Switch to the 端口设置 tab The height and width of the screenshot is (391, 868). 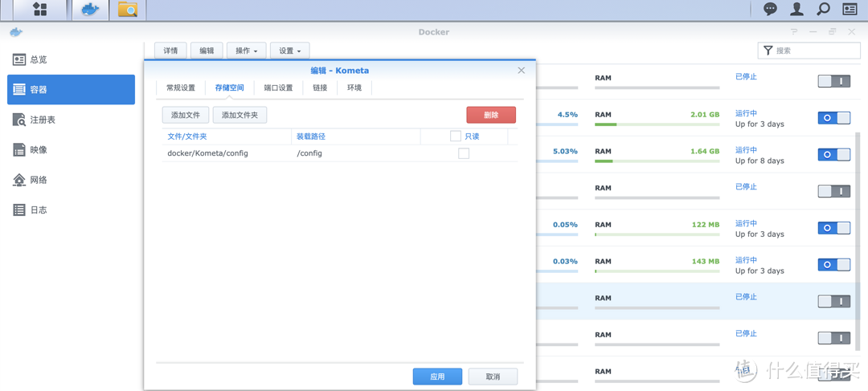[x=278, y=88]
